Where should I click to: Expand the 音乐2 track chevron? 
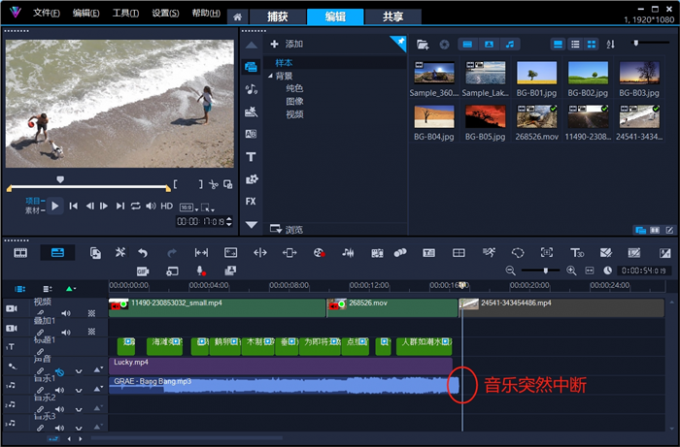point(78,409)
